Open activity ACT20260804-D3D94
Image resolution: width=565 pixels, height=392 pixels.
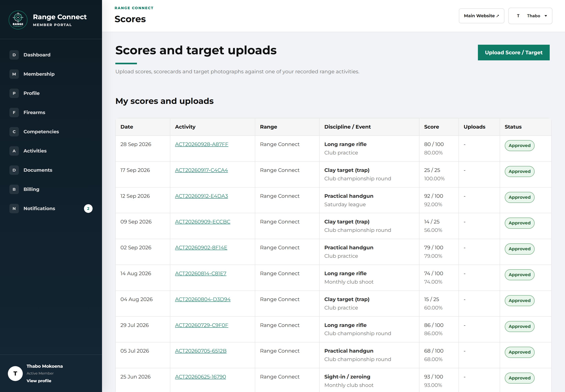click(x=203, y=299)
